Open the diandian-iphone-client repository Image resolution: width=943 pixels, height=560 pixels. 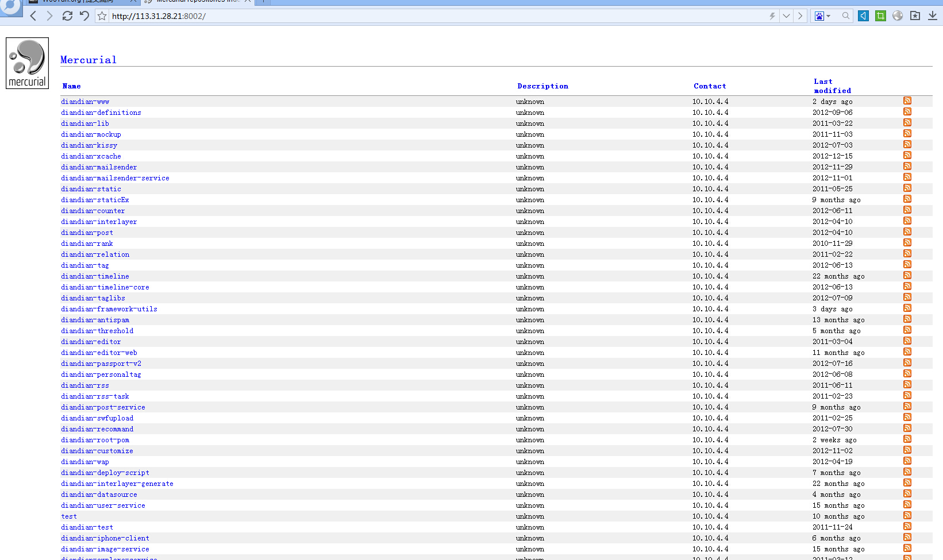[105, 538]
